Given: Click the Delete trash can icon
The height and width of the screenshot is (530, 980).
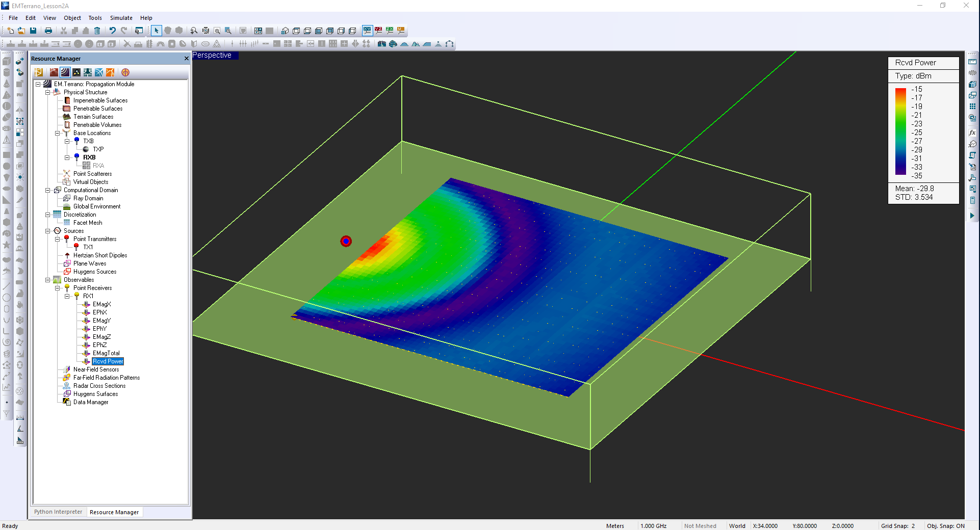Looking at the screenshot, I should pos(97,31).
